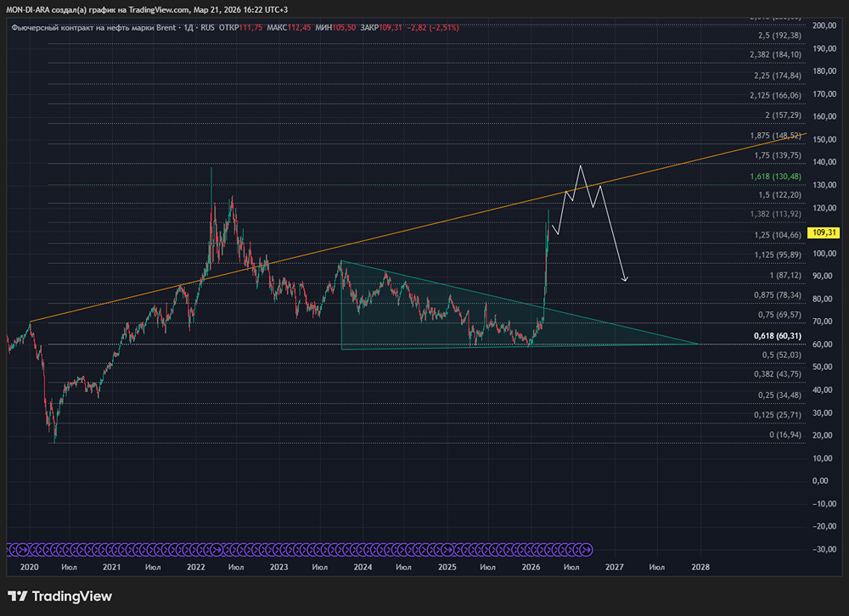Click the 2025 label on the time axis
The height and width of the screenshot is (616, 849).
click(x=447, y=567)
